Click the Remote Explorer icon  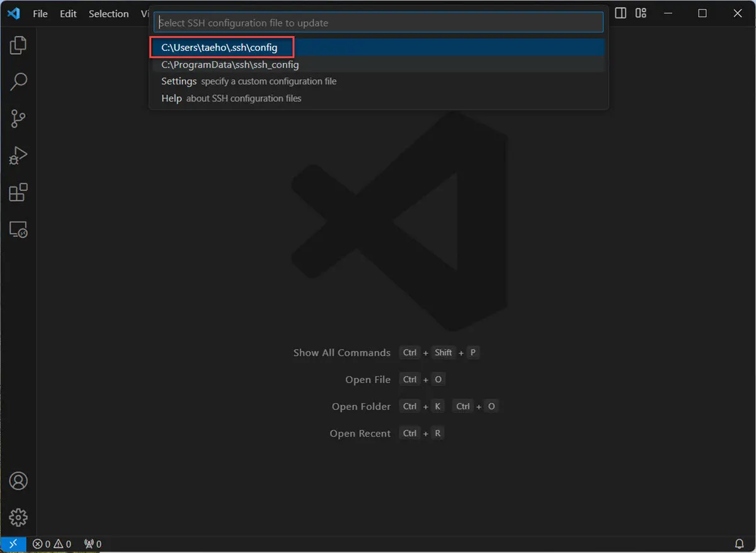pyautogui.click(x=18, y=230)
